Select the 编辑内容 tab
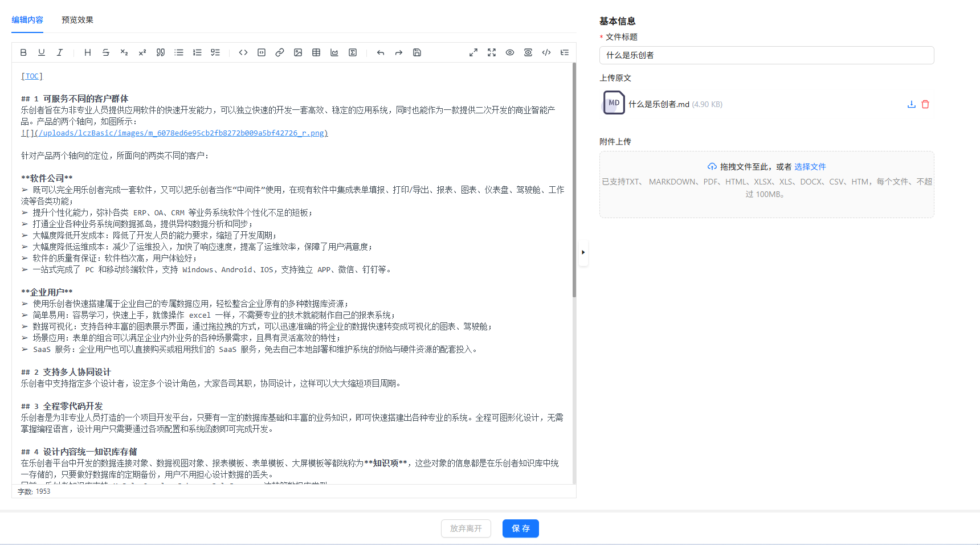 tap(27, 20)
